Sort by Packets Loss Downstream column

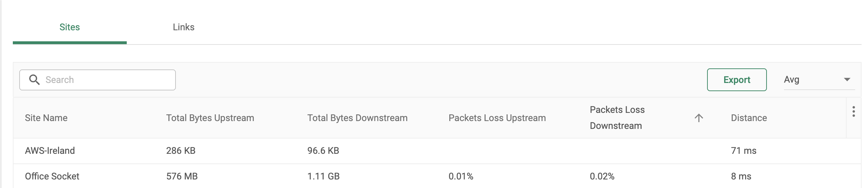[x=617, y=118]
